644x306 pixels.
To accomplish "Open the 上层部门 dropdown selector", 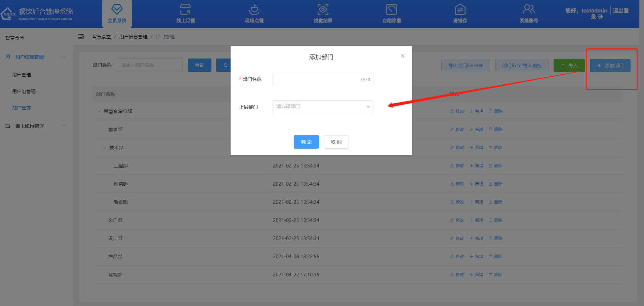I will (323, 107).
